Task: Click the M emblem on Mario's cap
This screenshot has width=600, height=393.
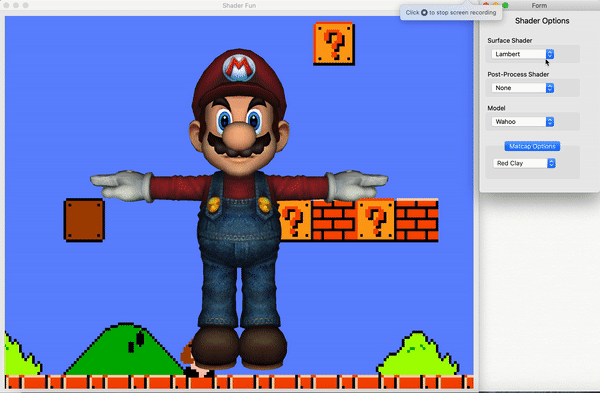Action: pyautogui.click(x=239, y=68)
